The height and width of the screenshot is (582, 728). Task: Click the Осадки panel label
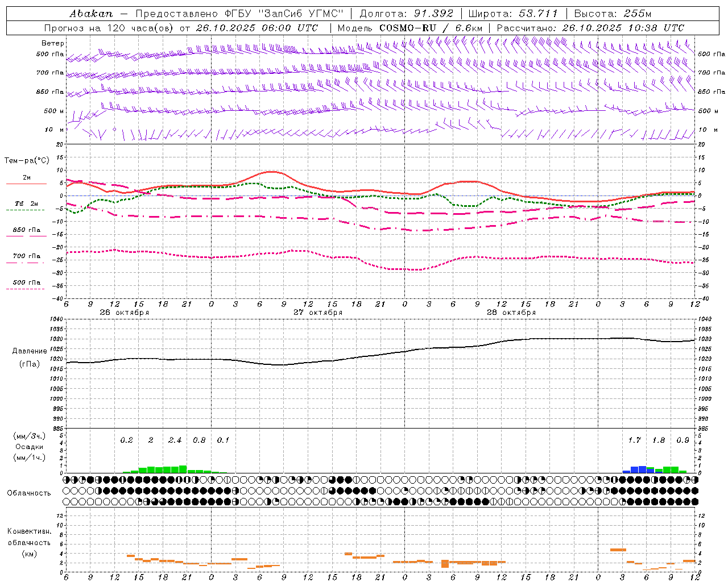pyautogui.click(x=30, y=447)
